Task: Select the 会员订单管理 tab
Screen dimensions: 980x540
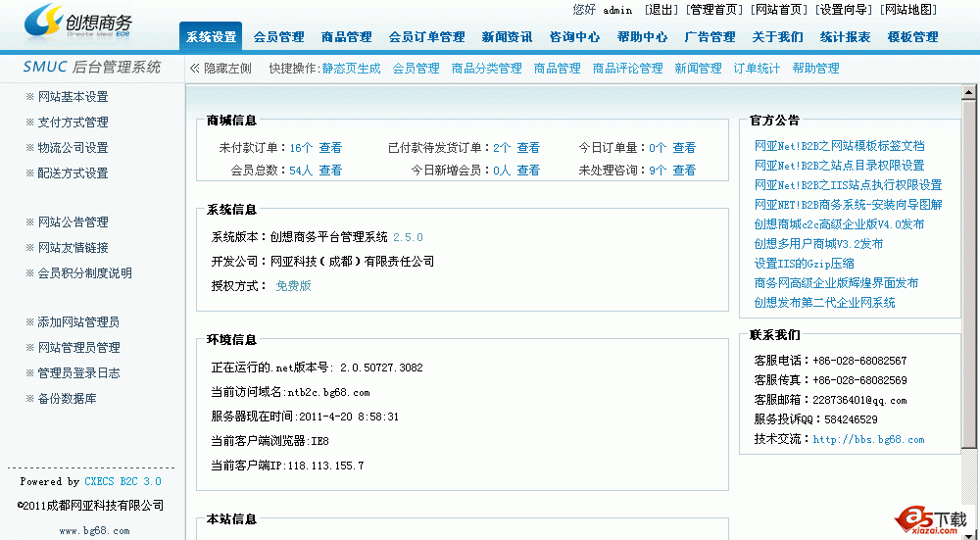Action: click(x=427, y=37)
